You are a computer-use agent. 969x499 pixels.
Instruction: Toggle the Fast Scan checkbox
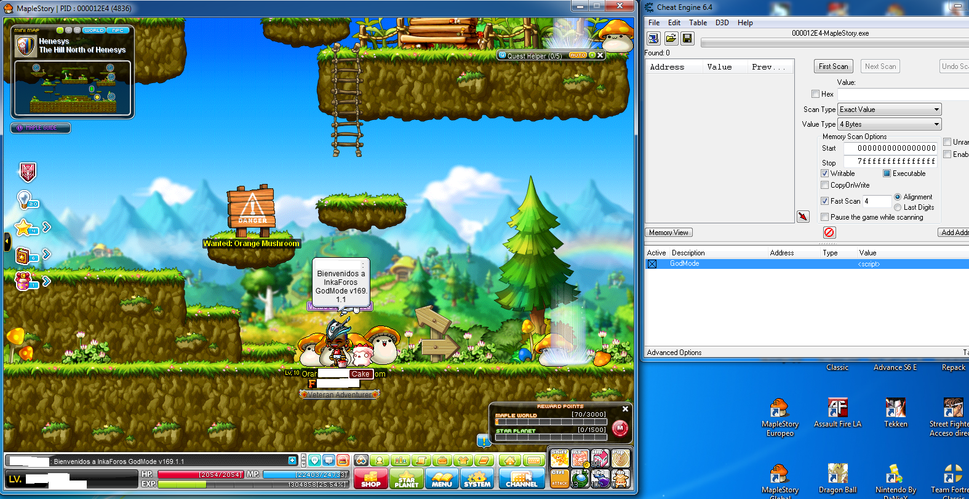click(824, 201)
